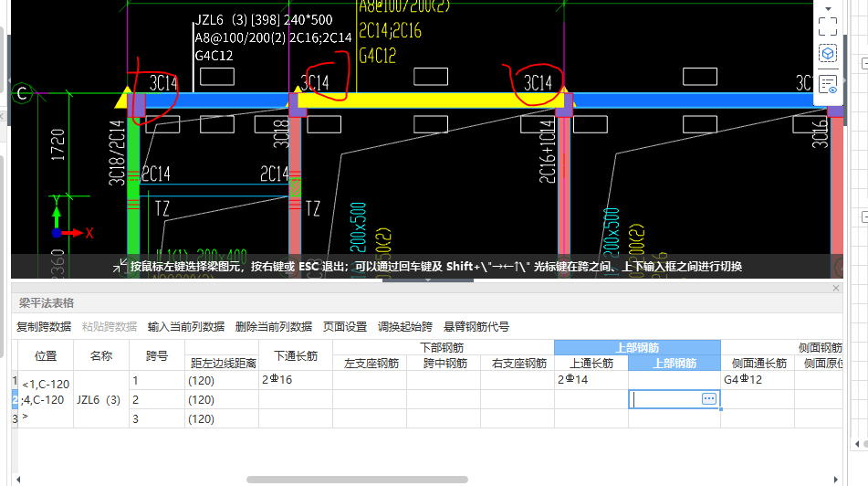The image size is (868, 486).
Task: Select the 右支座钢筋 column header
Action: point(518,364)
